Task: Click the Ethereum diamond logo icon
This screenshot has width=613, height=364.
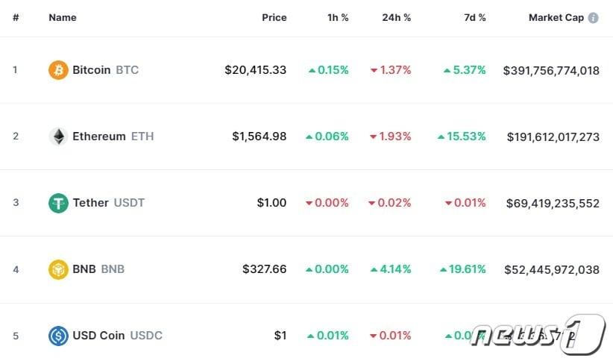Action: click(58, 136)
